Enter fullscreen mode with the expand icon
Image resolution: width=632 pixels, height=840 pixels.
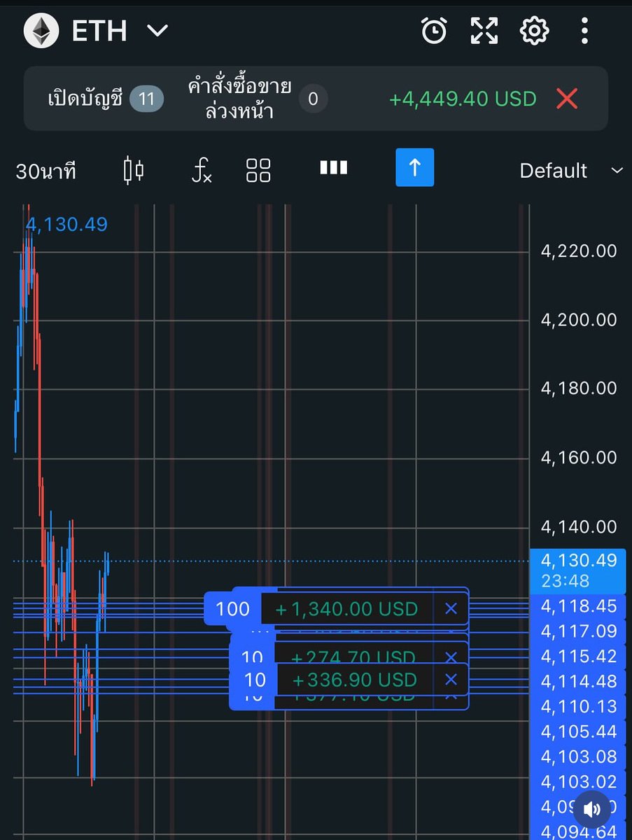point(484,30)
